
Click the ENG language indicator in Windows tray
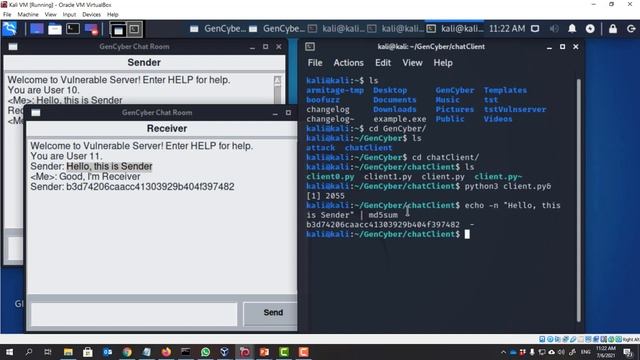[x=586, y=352]
